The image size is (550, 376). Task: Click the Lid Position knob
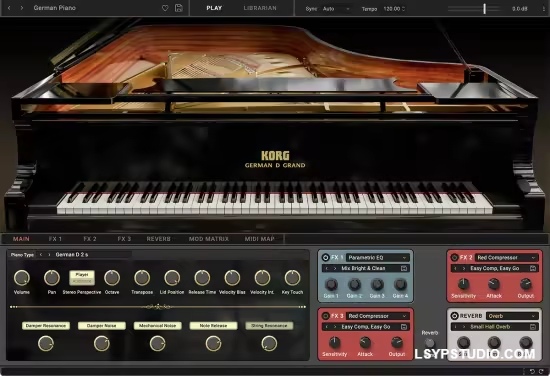pos(172,278)
